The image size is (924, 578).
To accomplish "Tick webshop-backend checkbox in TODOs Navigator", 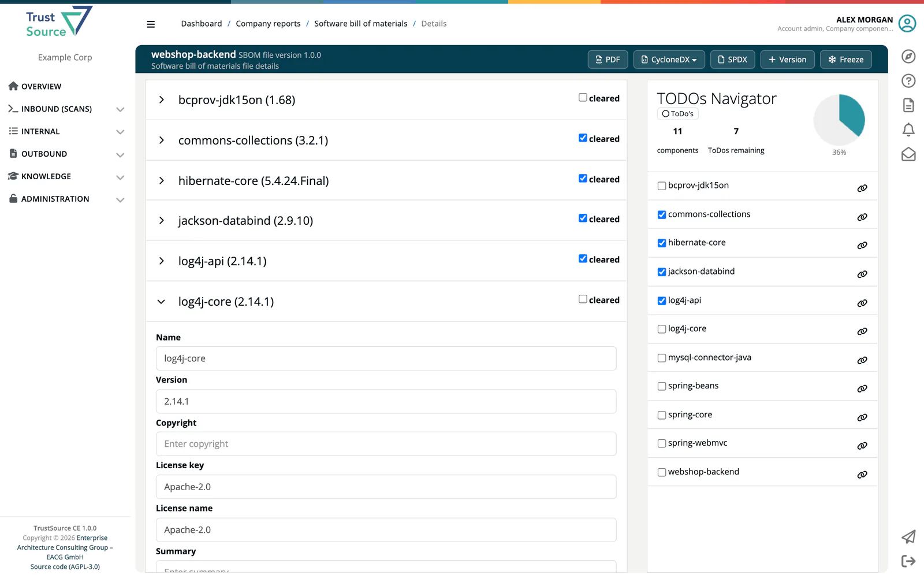I will (x=662, y=473).
